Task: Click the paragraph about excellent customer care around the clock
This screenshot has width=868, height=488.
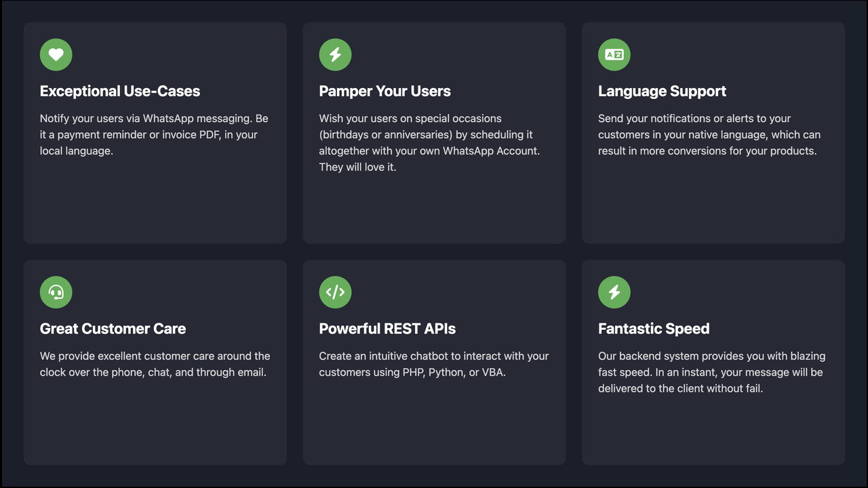Action: pyautogui.click(x=155, y=364)
